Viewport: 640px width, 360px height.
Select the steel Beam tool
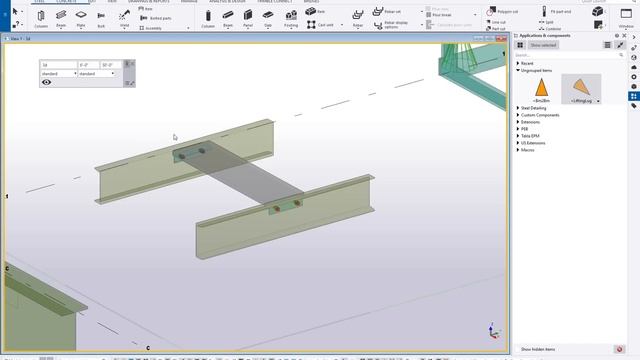coord(61,19)
